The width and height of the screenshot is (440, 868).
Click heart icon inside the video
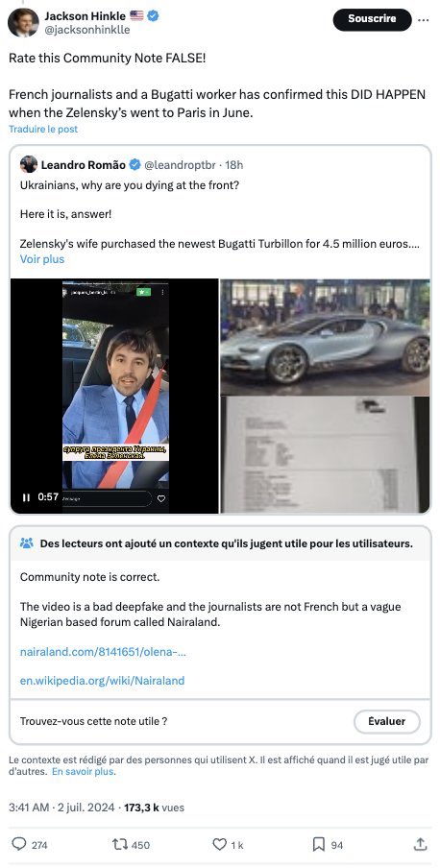[x=161, y=498]
